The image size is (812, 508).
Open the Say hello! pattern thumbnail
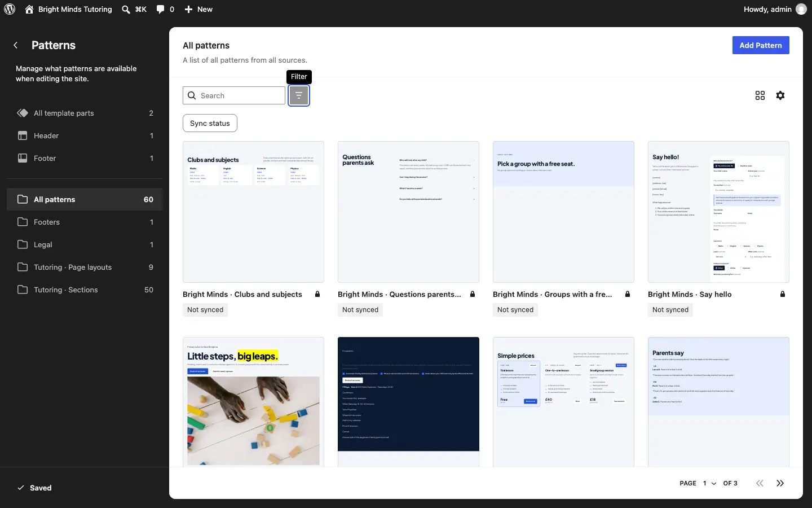point(718,212)
